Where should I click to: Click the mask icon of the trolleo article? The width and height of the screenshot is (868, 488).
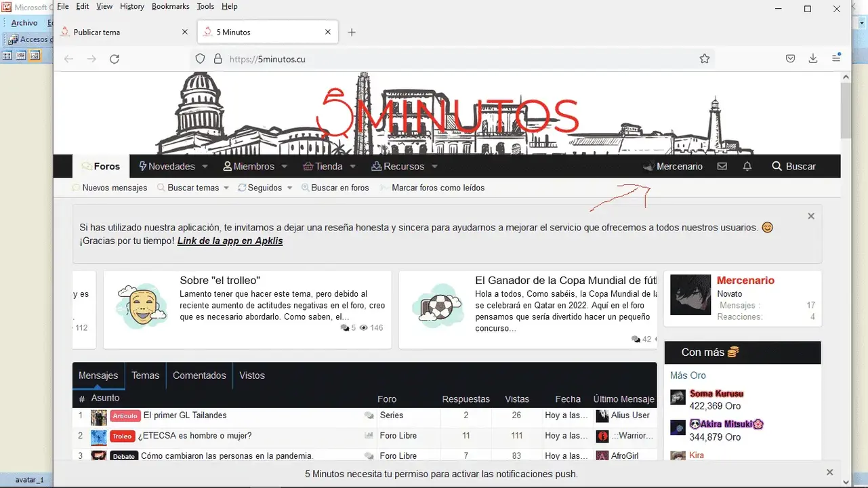(x=141, y=306)
